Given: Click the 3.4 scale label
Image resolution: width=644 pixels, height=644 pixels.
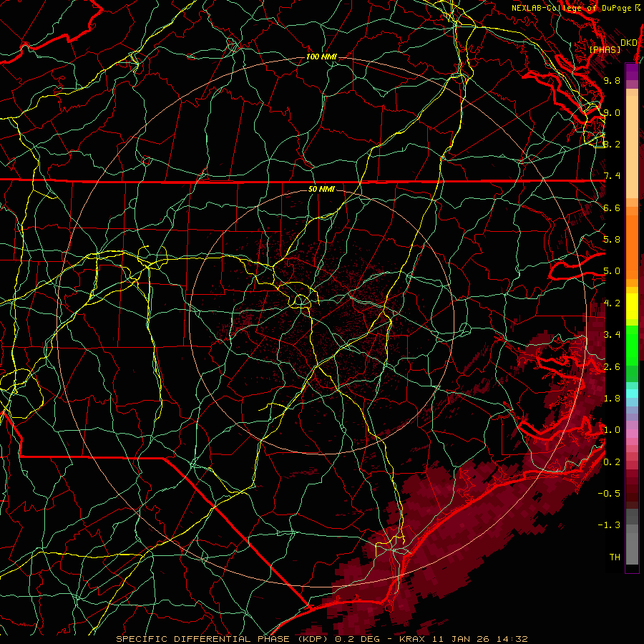Looking at the screenshot, I should [x=612, y=335].
